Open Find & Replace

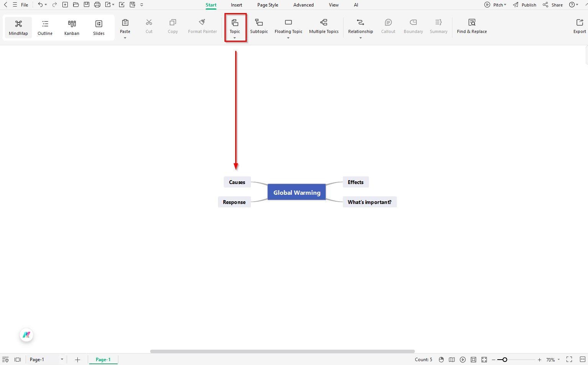pos(472,26)
